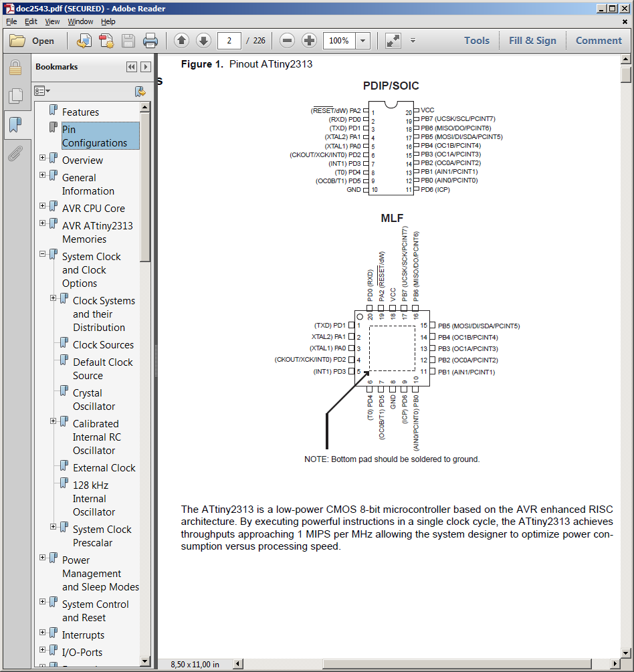Go to next page arrow
The width and height of the screenshot is (634, 672).
pos(203,41)
